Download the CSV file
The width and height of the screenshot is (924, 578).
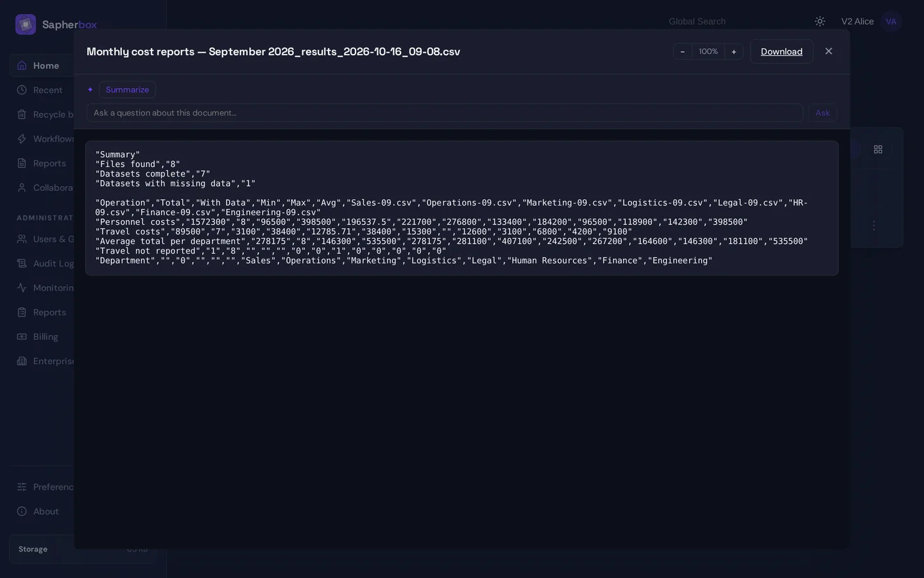pos(782,51)
